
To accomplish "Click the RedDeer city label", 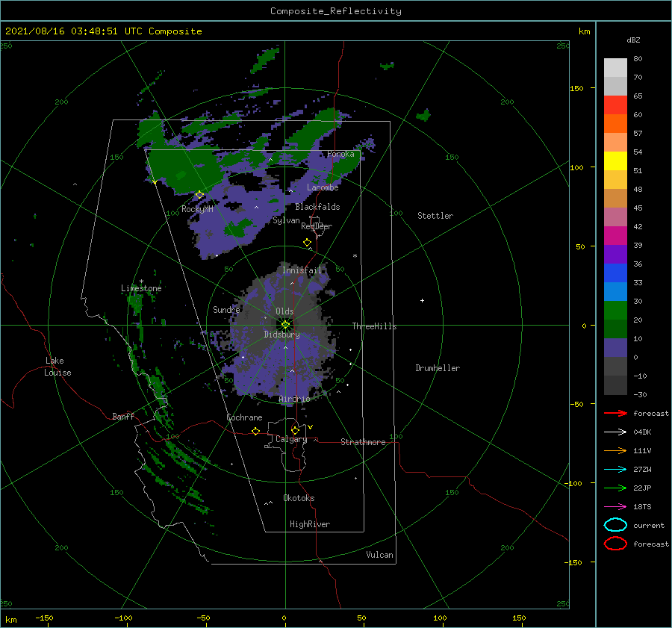I will coord(317,226).
